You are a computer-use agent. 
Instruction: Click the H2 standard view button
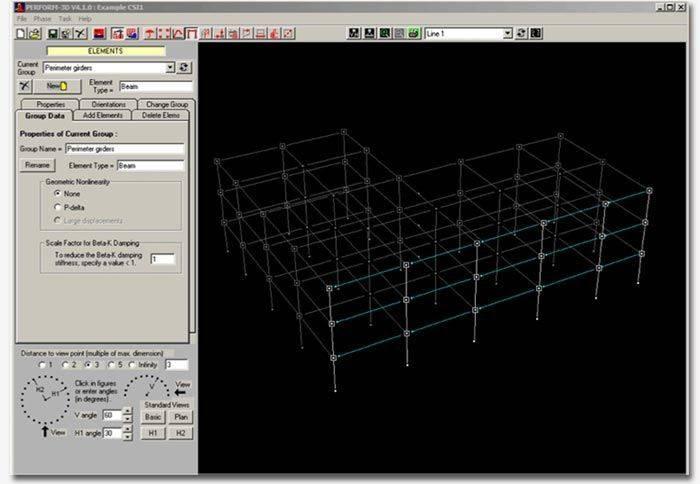(181, 433)
